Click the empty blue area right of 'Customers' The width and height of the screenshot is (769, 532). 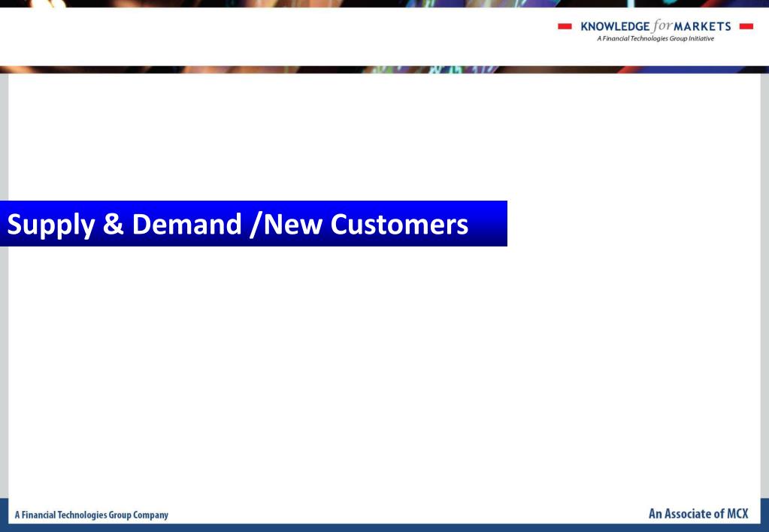pyautogui.click(x=488, y=224)
